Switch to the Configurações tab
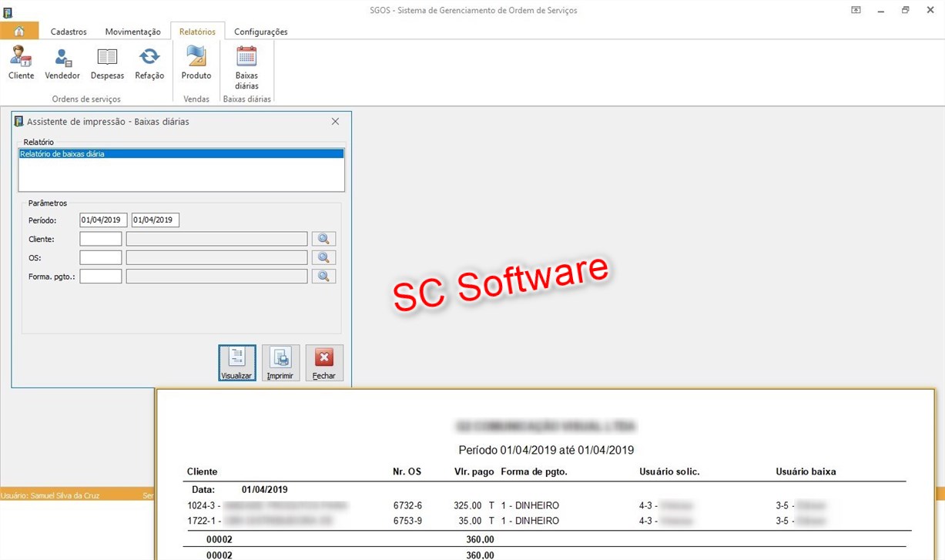Viewport: 945px width, 560px height. click(x=260, y=32)
